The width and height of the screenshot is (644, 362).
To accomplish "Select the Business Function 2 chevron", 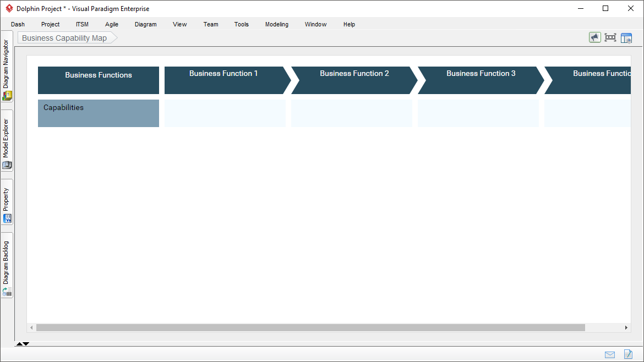I will tap(354, 80).
